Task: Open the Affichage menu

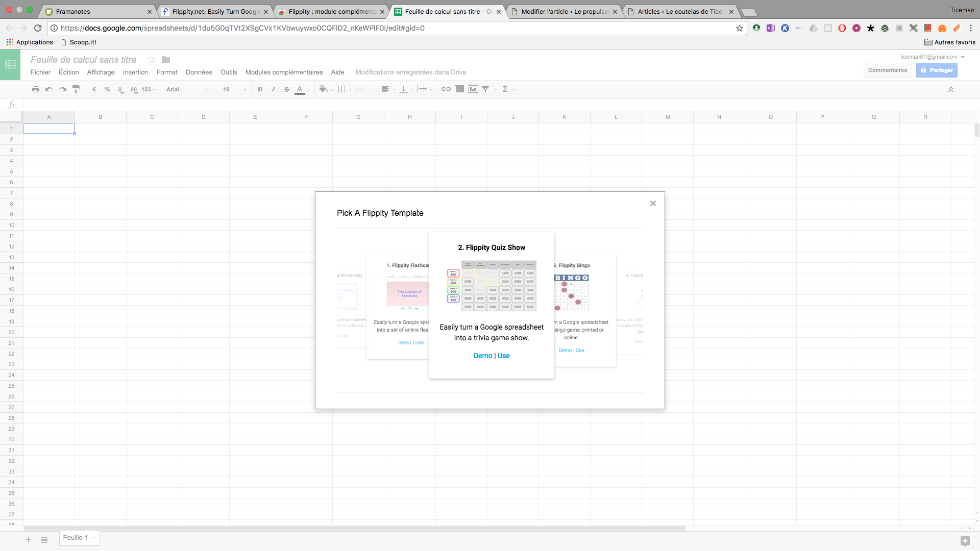Action: (101, 72)
